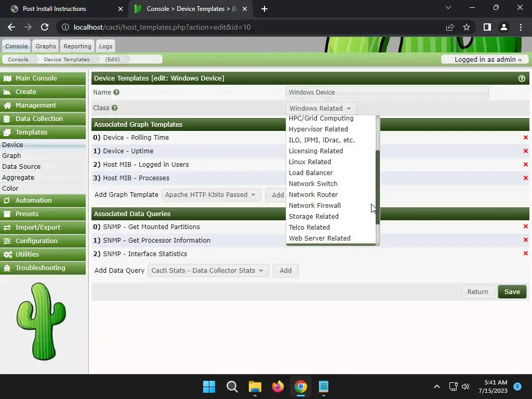This screenshot has width=532, height=399.
Task: Open taskbar Search
Action: 232,387
